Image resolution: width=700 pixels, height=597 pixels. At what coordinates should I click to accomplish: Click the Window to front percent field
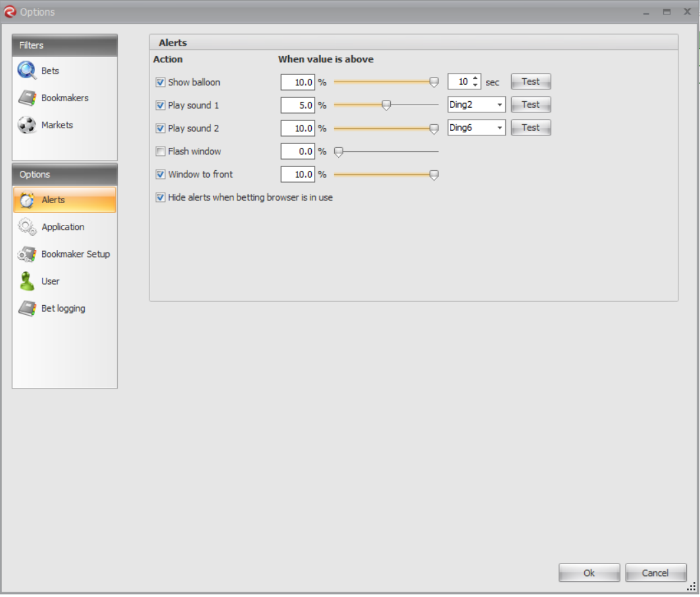(x=297, y=174)
